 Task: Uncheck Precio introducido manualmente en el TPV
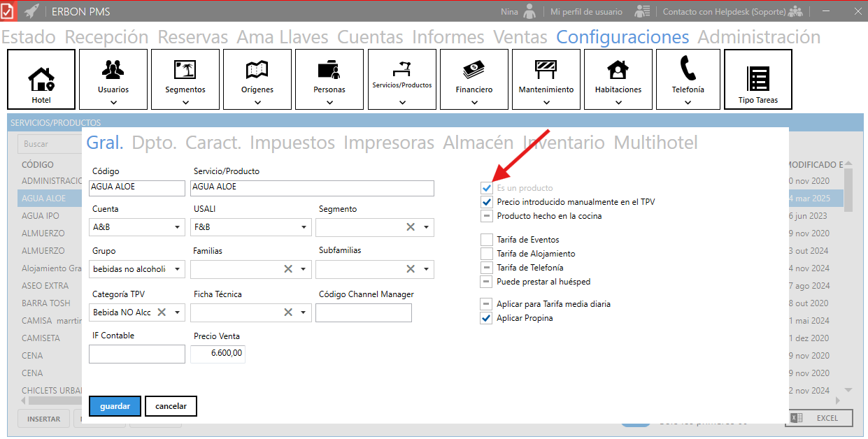(487, 202)
